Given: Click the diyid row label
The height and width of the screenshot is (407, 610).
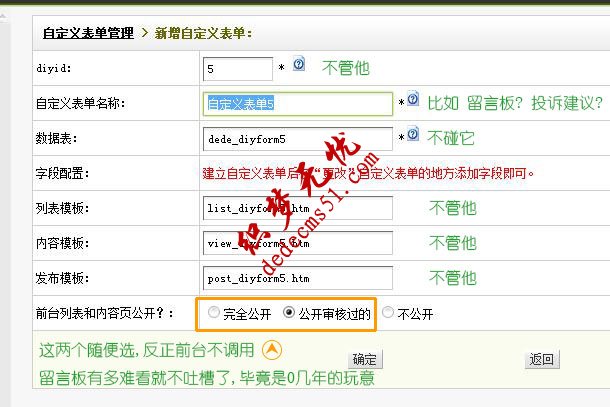Looking at the screenshot, I should [x=54, y=68].
